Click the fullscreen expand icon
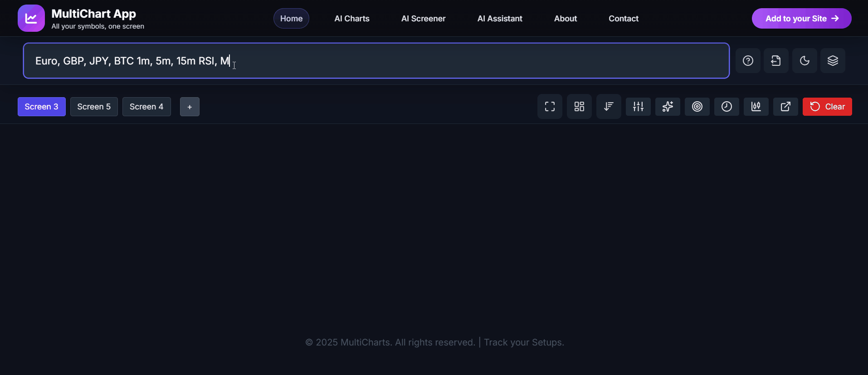 click(x=550, y=107)
